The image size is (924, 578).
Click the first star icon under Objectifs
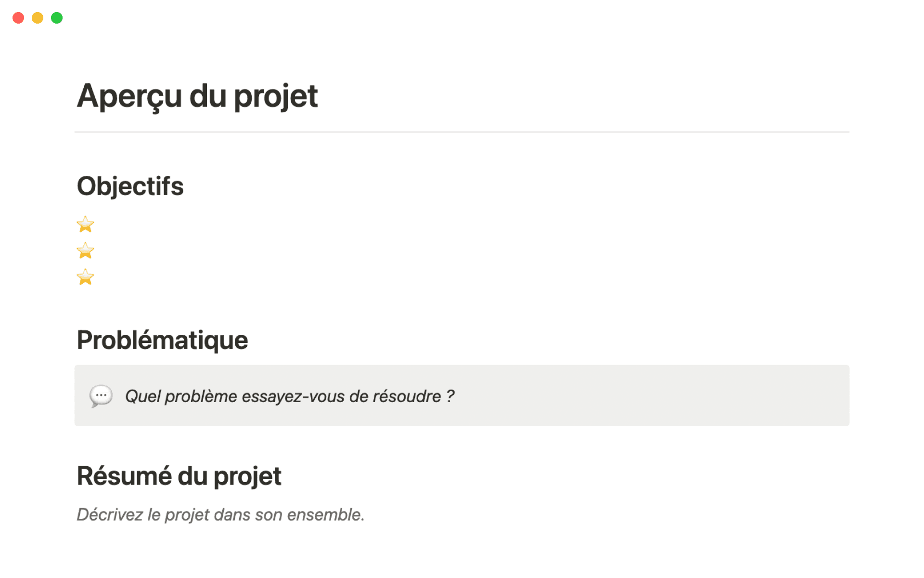click(x=85, y=224)
